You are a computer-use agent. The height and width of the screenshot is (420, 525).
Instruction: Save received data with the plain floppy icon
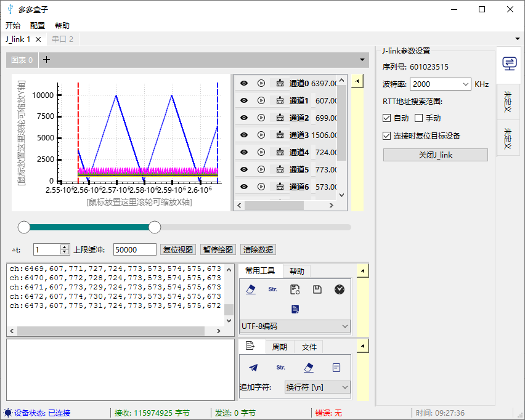click(x=317, y=289)
